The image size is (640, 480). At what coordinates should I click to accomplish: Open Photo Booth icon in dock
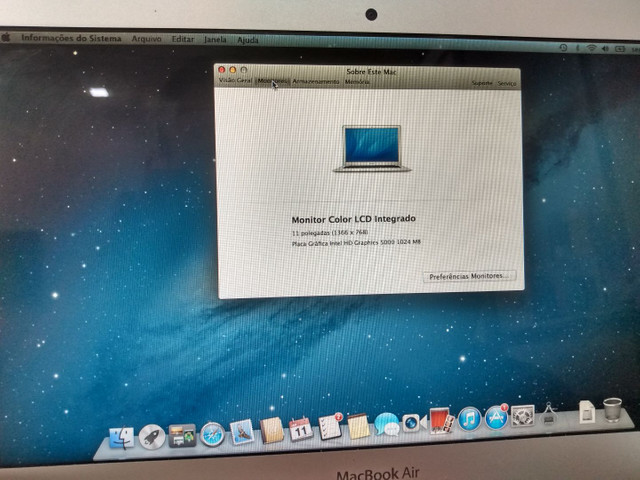(x=441, y=421)
